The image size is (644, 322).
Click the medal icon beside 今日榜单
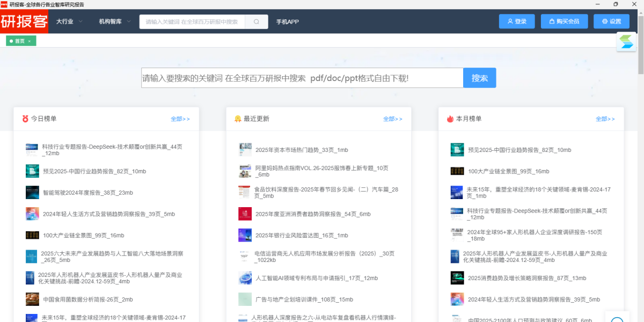coord(25,119)
